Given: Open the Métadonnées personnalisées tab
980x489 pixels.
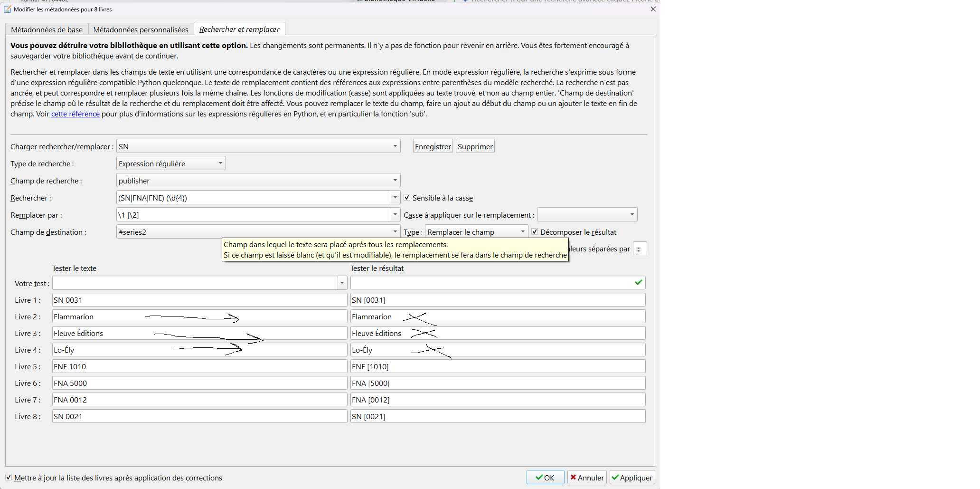Looking at the screenshot, I should point(141,29).
